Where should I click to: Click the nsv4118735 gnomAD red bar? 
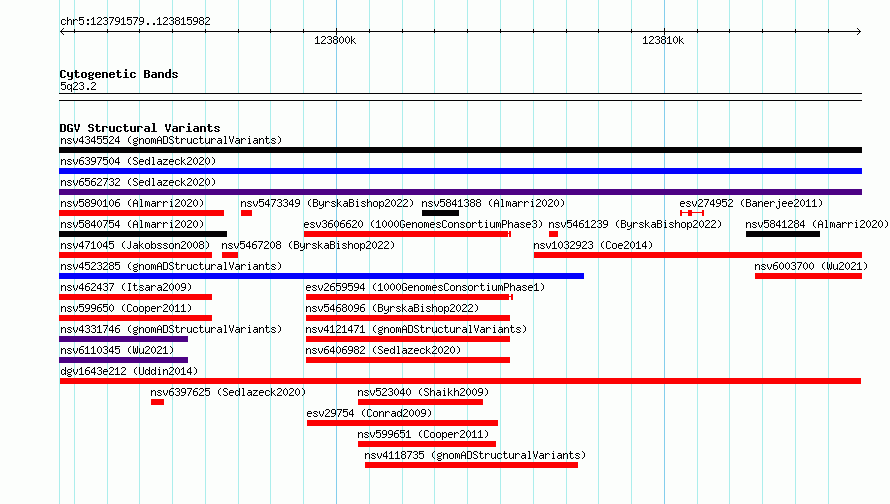pos(472,465)
